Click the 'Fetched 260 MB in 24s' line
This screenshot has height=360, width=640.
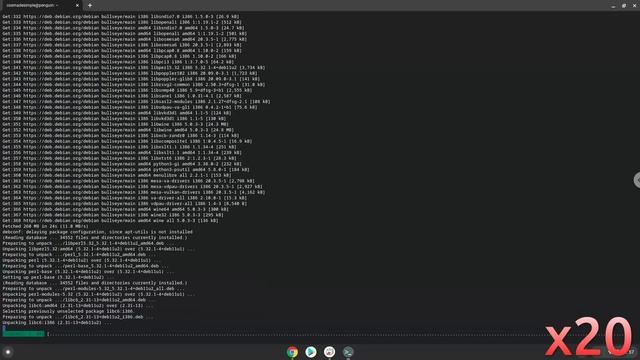(45, 226)
